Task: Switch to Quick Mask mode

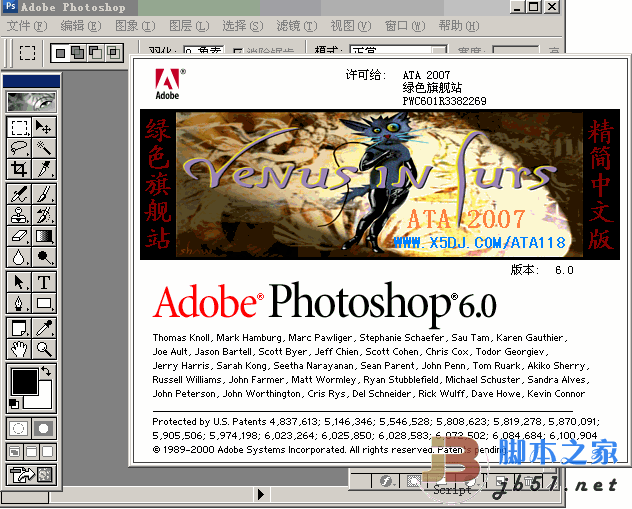Action: click(44, 428)
